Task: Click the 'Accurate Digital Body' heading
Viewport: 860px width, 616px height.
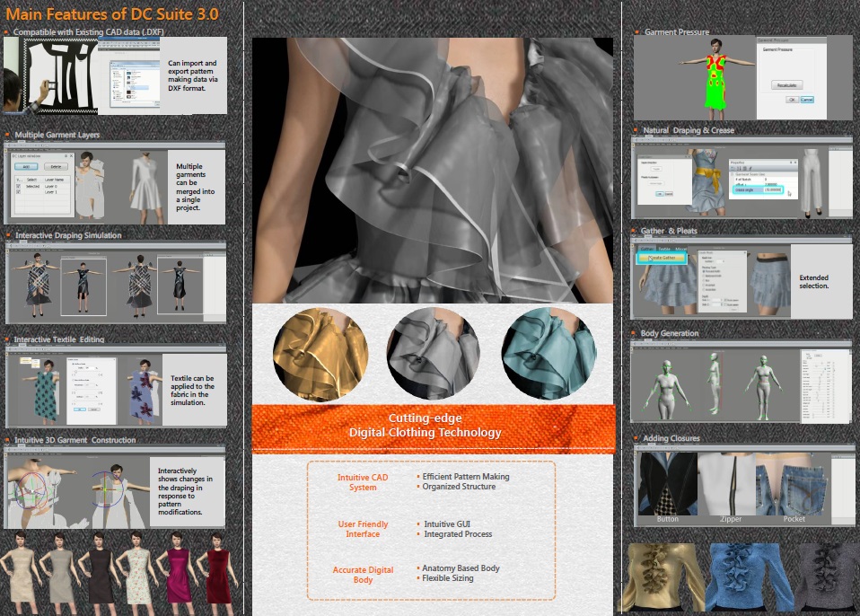Action: tap(363, 575)
